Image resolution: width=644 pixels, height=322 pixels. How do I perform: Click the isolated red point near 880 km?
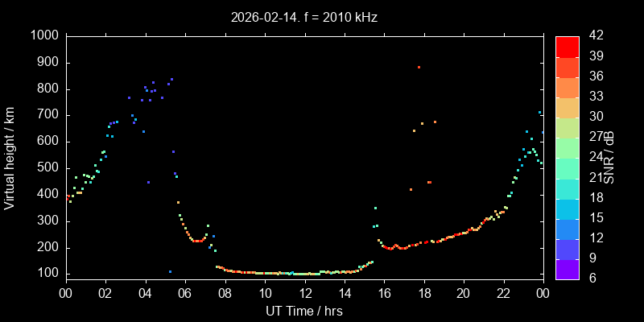pos(419,68)
